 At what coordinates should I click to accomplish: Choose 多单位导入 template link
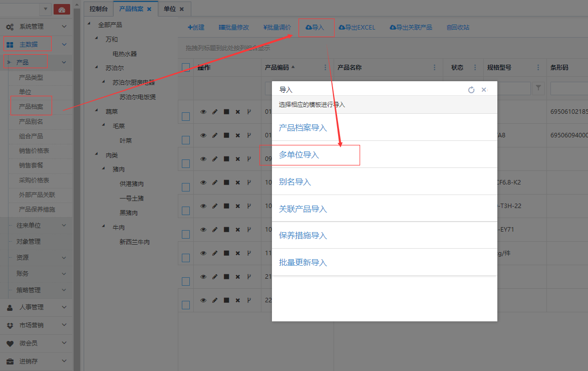coord(299,155)
